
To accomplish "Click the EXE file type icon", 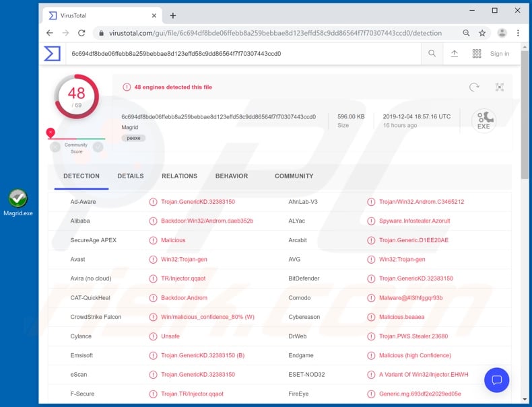I will [484, 120].
